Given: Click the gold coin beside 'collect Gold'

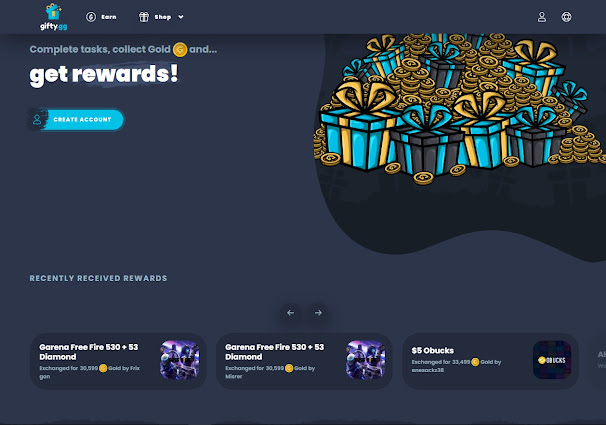Looking at the screenshot, I should point(180,49).
